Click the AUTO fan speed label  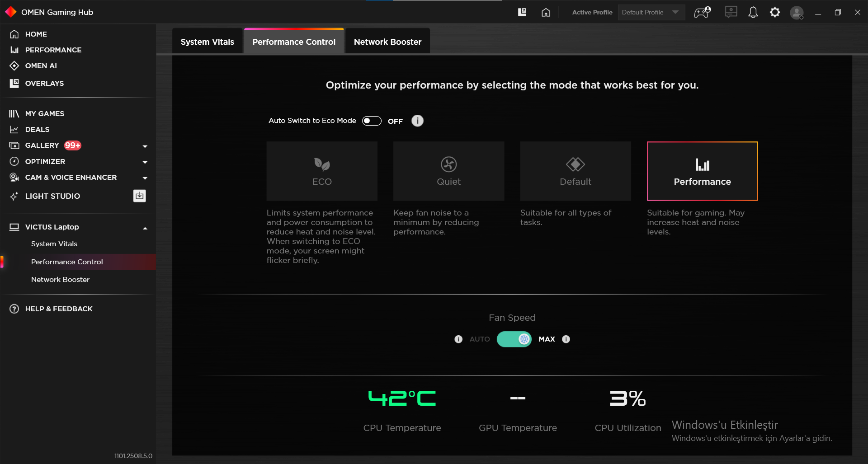[x=480, y=339]
